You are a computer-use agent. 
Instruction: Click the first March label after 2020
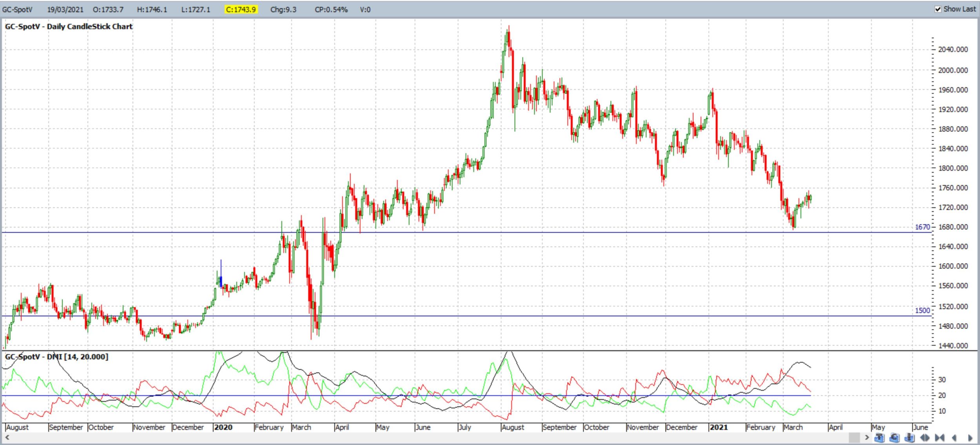point(301,427)
